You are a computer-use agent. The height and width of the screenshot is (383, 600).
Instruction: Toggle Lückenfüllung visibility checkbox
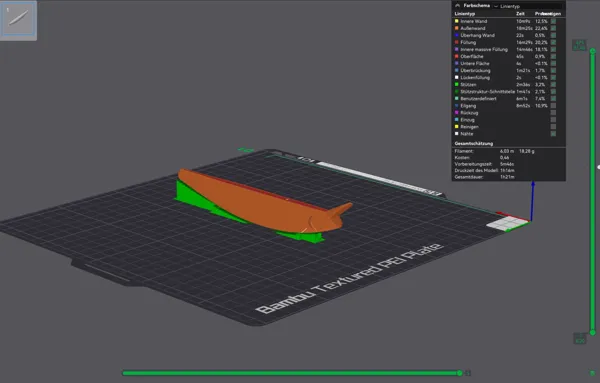pos(553,77)
